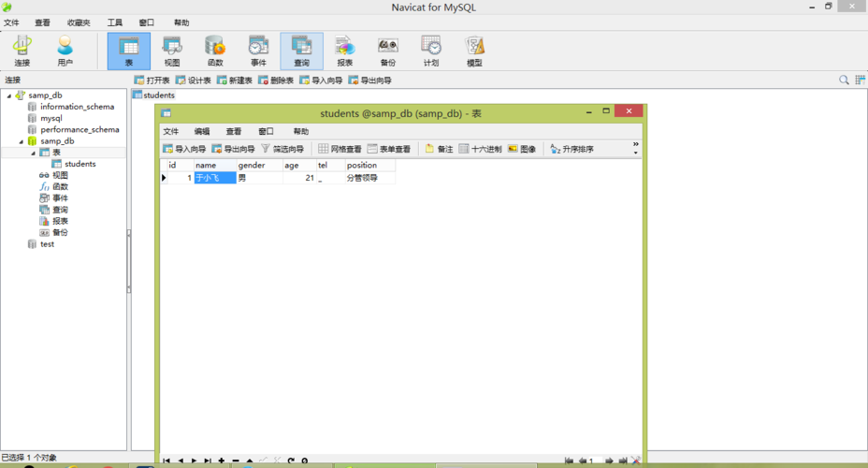The width and height of the screenshot is (868, 468).
Task: Select the 事件 node in the tree
Action: (x=60, y=198)
